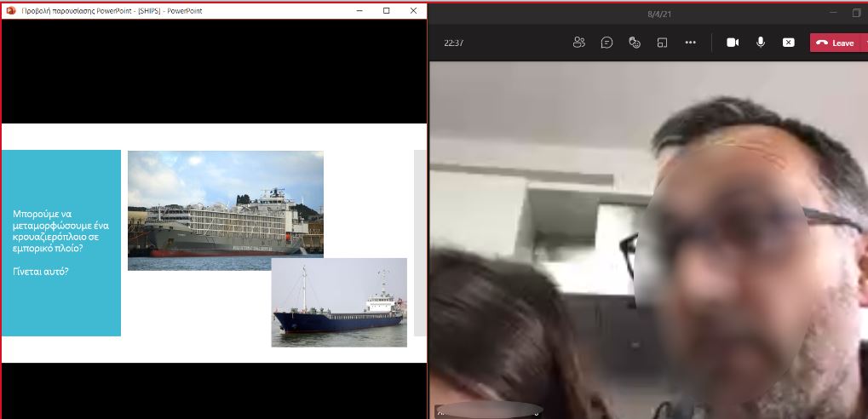Screen dimensions: 868x419
Task: Maximize the PowerPoint slideshow window
Action: (387, 10)
